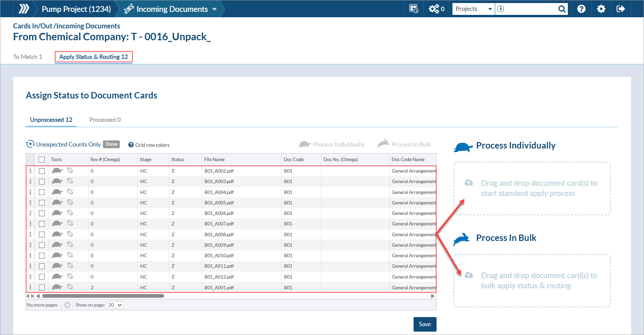The height and width of the screenshot is (335, 644).
Task: Click Show for Unexpected Counts Only
Action: coord(111,144)
